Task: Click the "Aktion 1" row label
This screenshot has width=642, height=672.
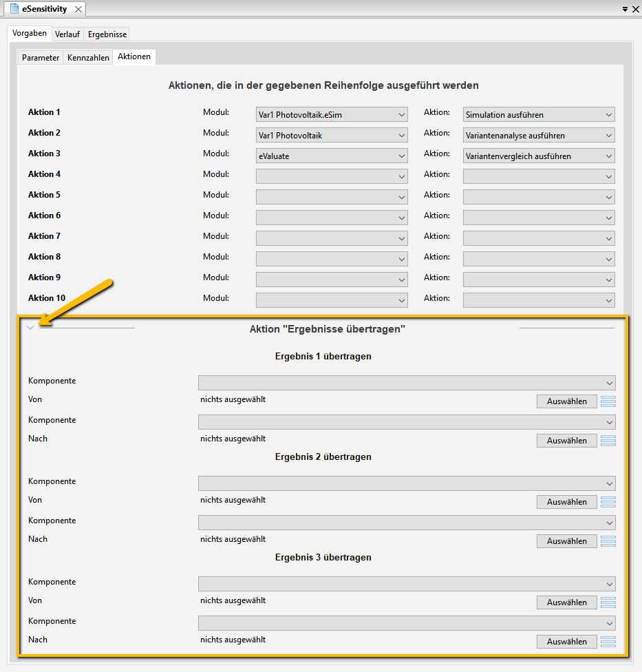Action: [44, 112]
